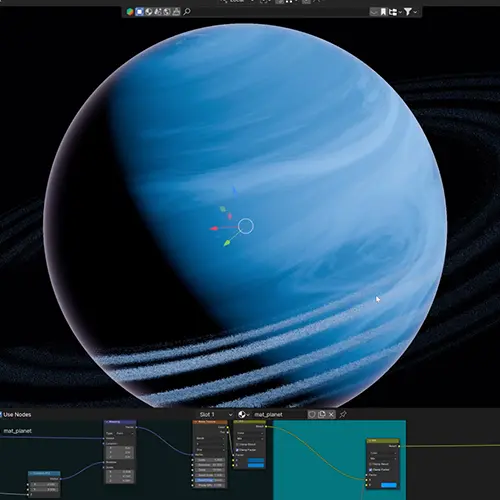Toggle the Use Nodes checkbox
Screen dimensions: 500x500
[1, 414]
